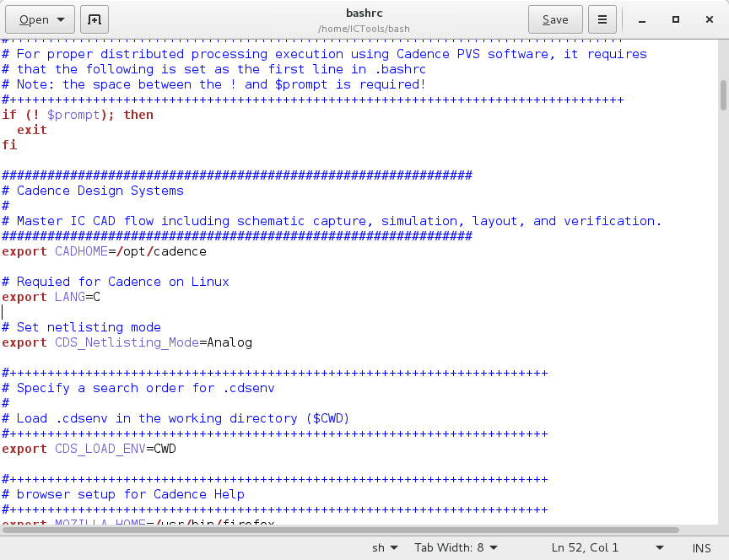The height and width of the screenshot is (560, 729).
Task: Click '# that the following is set' comment line
Action: 213,69
